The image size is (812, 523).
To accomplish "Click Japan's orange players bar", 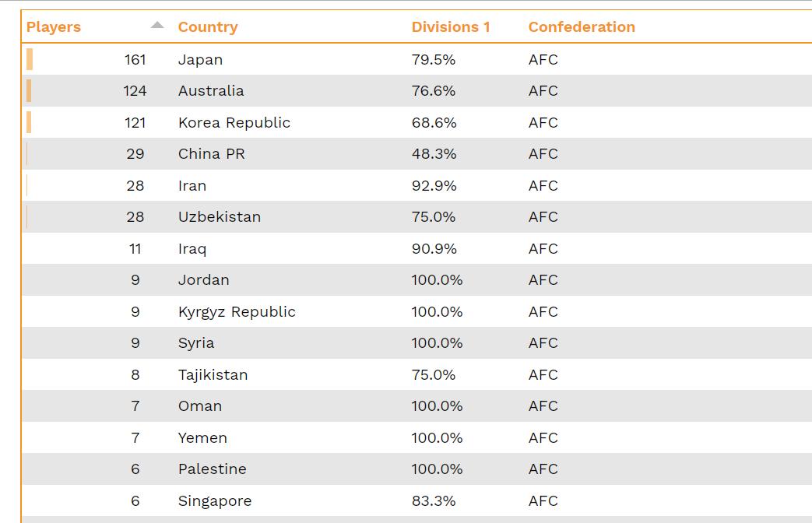I will click(x=30, y=60).
